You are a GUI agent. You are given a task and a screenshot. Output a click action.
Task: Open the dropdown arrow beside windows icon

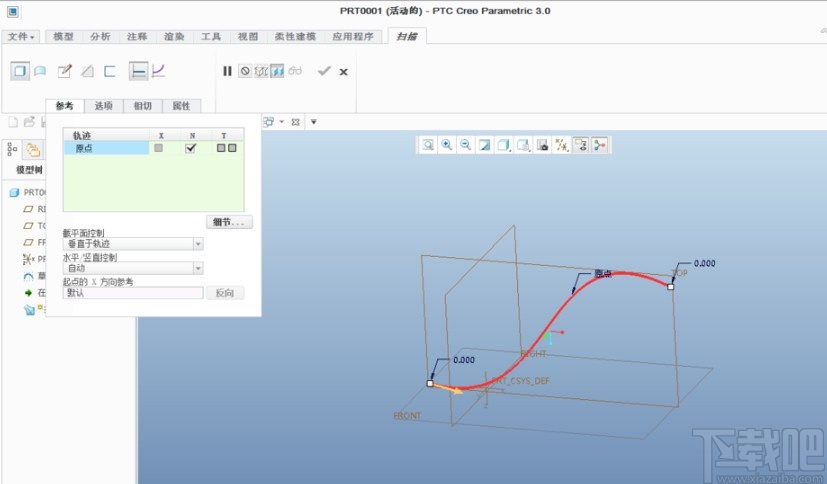(x=282, y=122)
